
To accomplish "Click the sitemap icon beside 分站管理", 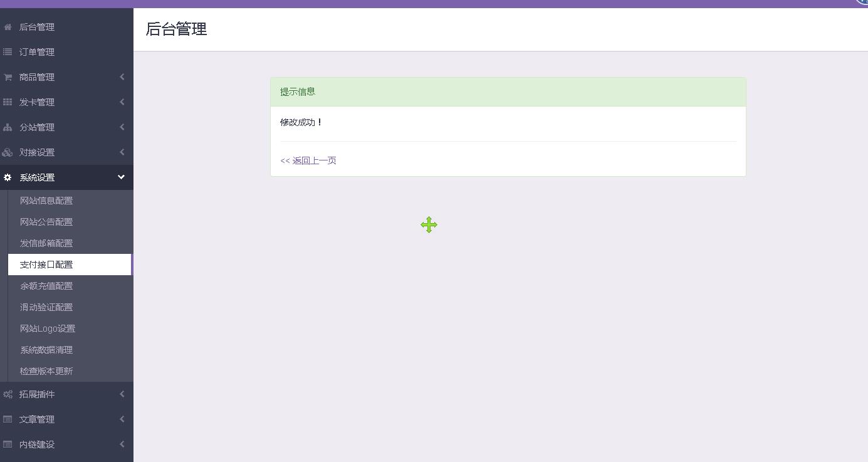I will (8, 127).
